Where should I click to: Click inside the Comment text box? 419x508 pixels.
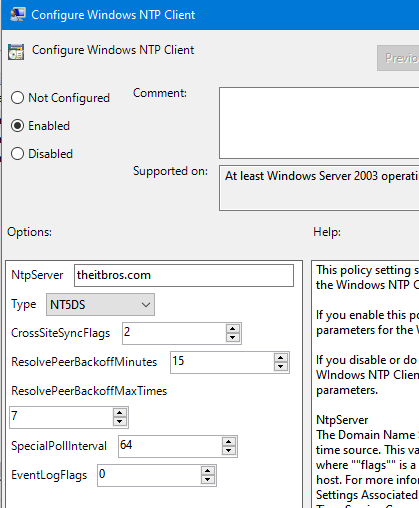[319, 123]
